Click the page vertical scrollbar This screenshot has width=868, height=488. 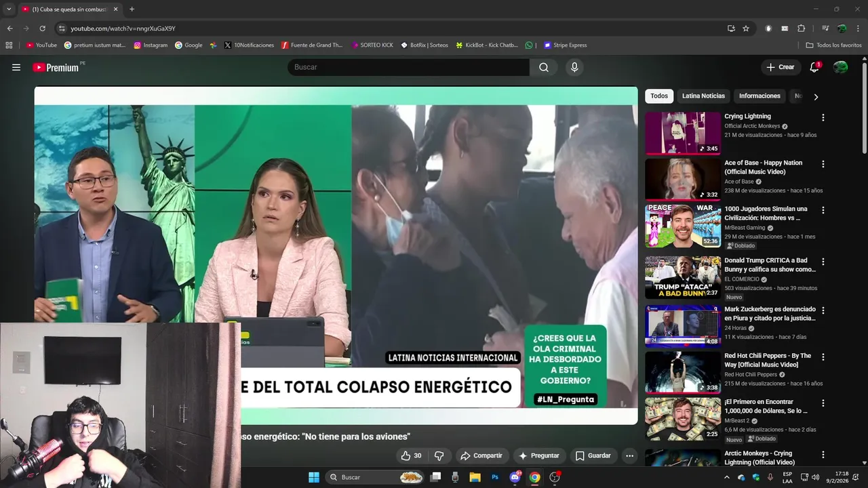click(865, 108)
